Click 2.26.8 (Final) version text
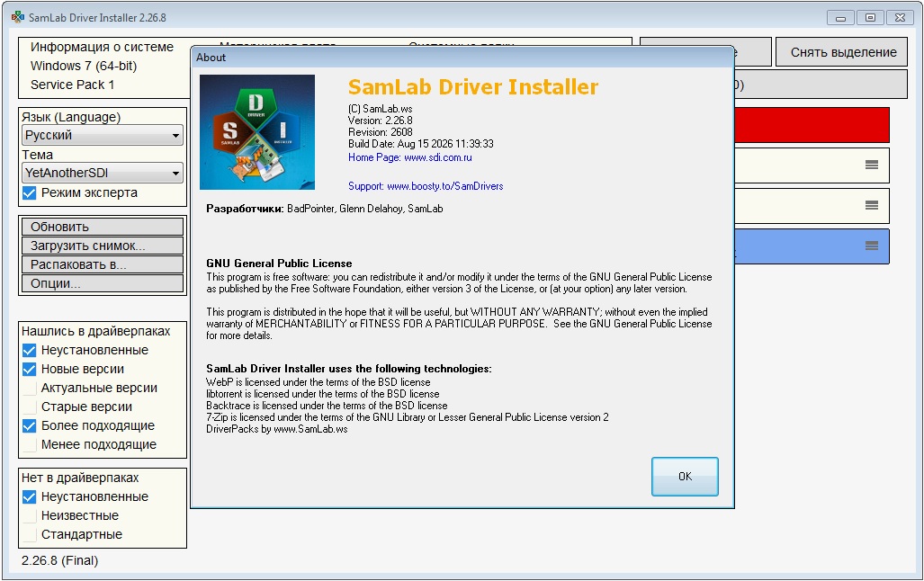The image size is (924, 581). (59, 560)
